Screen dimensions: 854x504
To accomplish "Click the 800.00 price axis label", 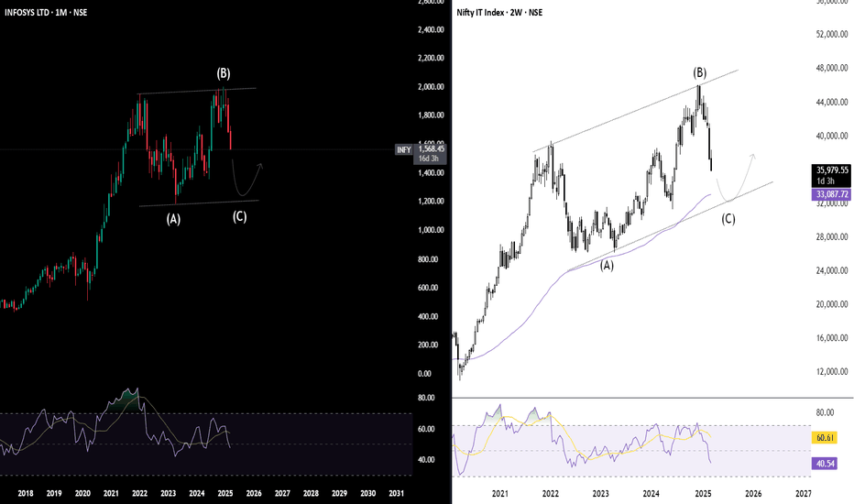I will [428, 258].
